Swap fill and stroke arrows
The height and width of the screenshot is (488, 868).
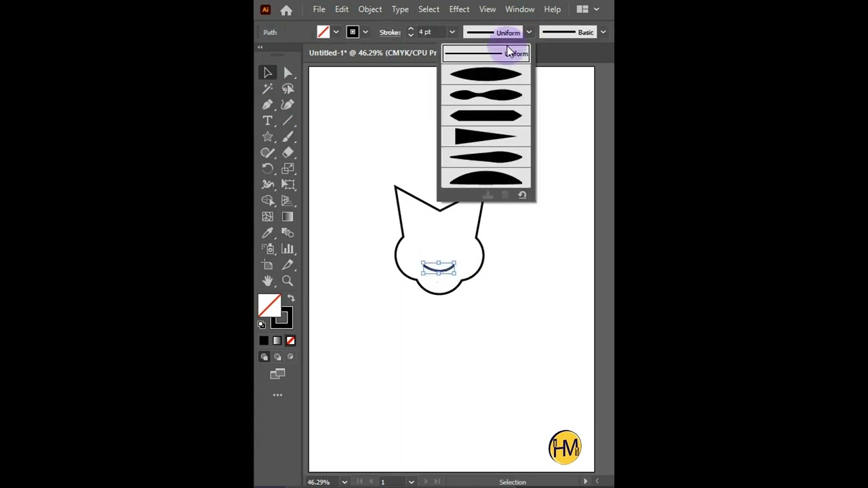(291, 298)
